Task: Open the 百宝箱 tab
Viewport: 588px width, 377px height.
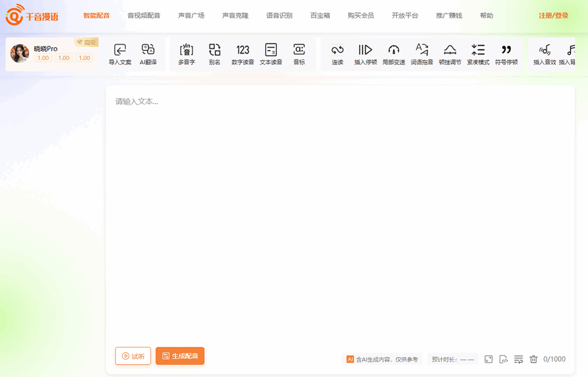Action: (320, 15)
